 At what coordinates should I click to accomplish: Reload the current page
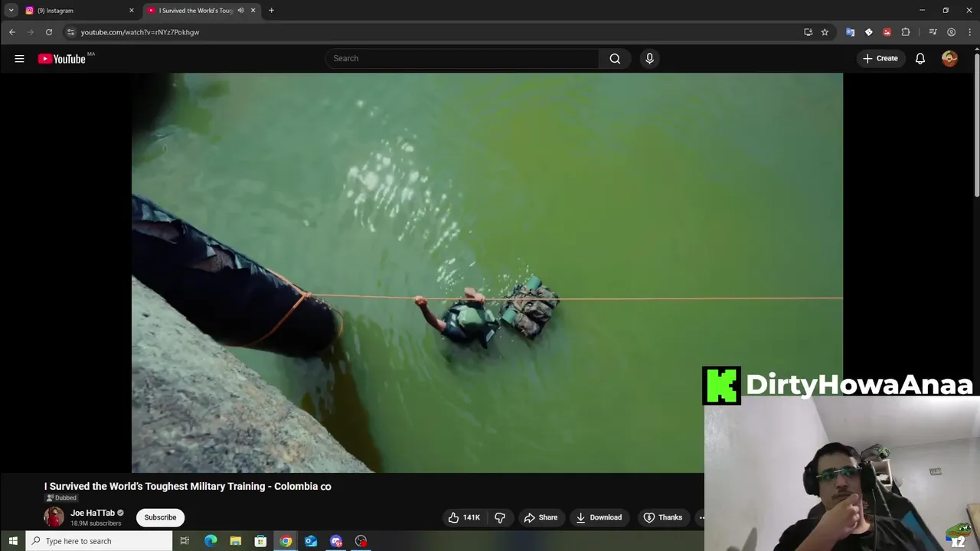pos(49,32)
